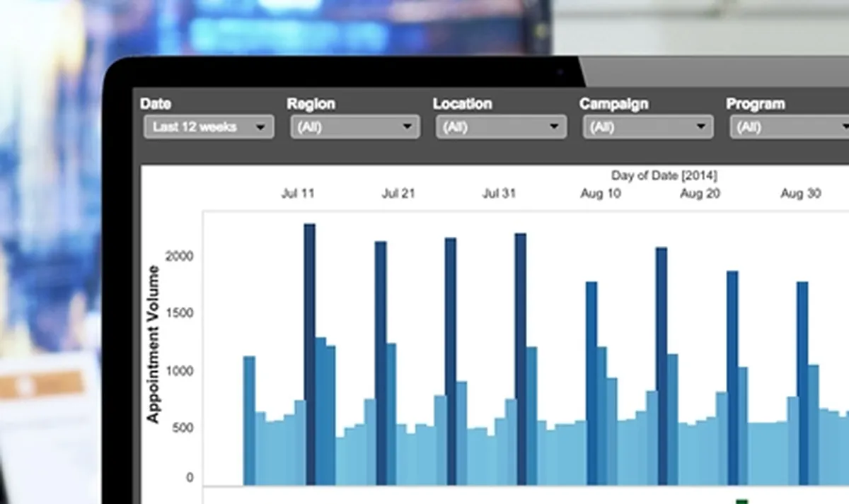Click the dark blue bar under Aug 30
This screenshot has height=504, width=849.
[x=802, y=382]
